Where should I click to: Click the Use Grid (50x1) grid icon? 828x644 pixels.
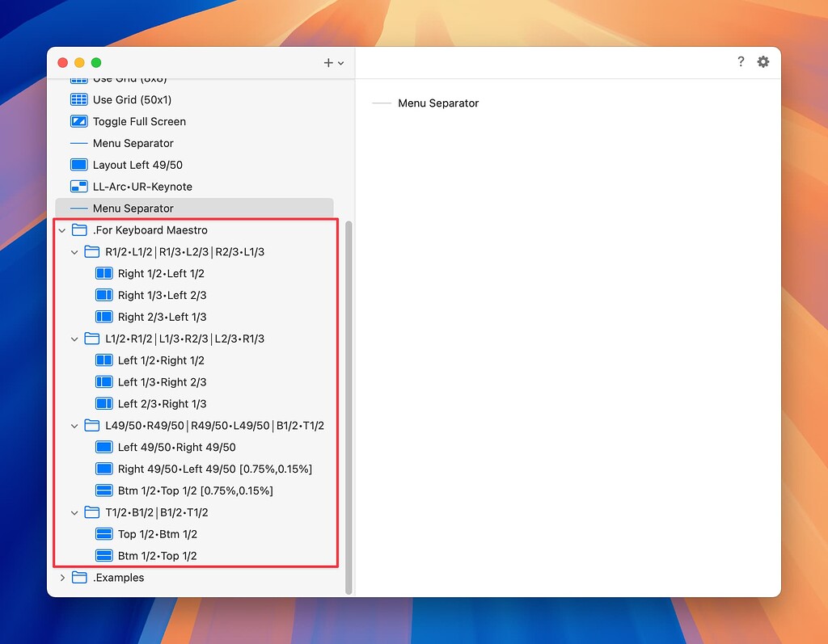(x=78, y=100)
